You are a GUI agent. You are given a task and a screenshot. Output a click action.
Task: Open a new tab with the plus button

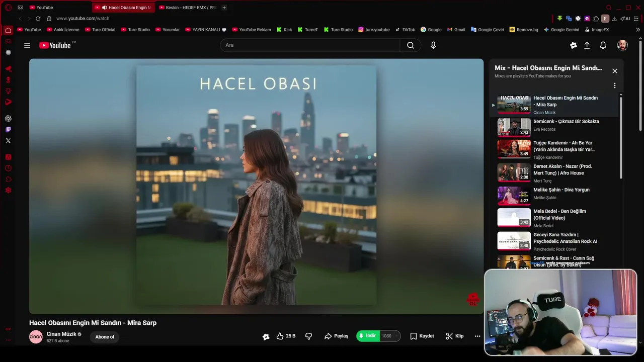224,8
